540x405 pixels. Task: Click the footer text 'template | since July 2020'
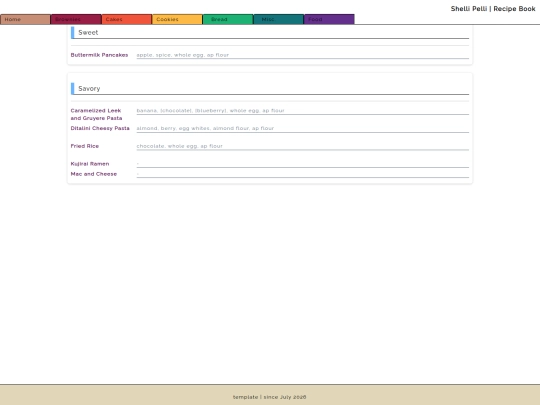coord(270,397)
